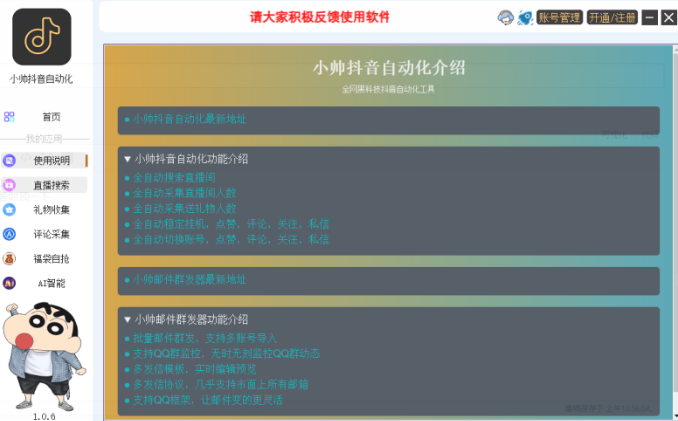Click the 直播搜索 sidebar icon
Image resolution: width=678 pixels, height=421 pixels.
point(9,185)
